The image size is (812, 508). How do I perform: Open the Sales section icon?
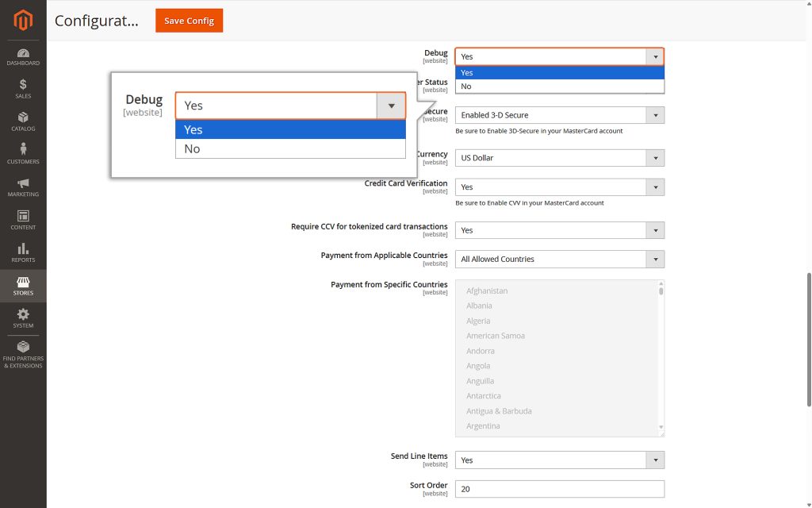tap(23, 87)
